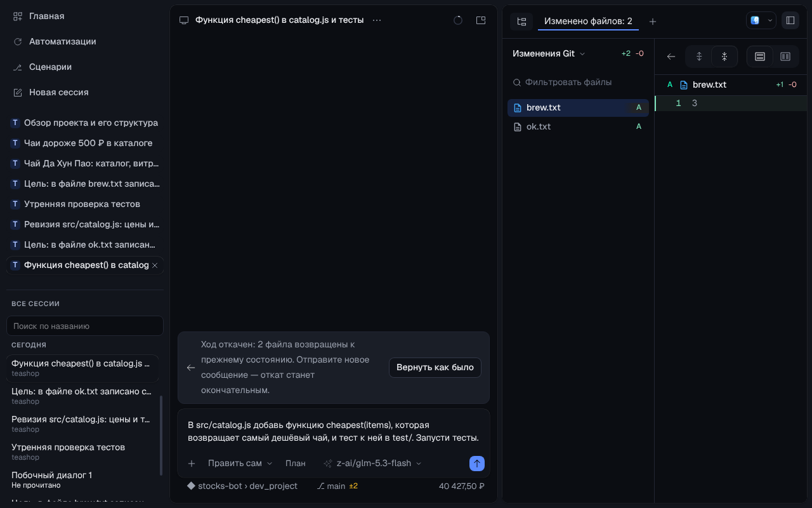Image resolution: width=812 pixels, height=508 pixels.
Task: Open Ревизия src/catalog.js session in today's list
Action: coord(82,424)
